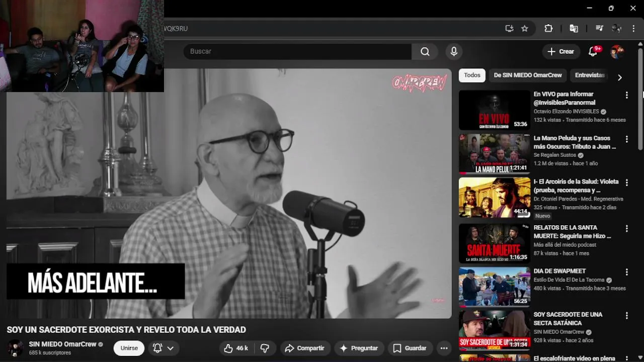Close the browser window
The width and height of the screenshot is (644, 362).
(633, 8)
